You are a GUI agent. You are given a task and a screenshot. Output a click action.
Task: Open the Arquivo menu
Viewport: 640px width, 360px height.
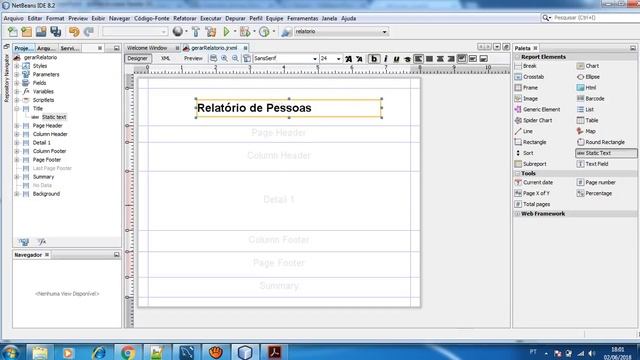click(13, 18)
